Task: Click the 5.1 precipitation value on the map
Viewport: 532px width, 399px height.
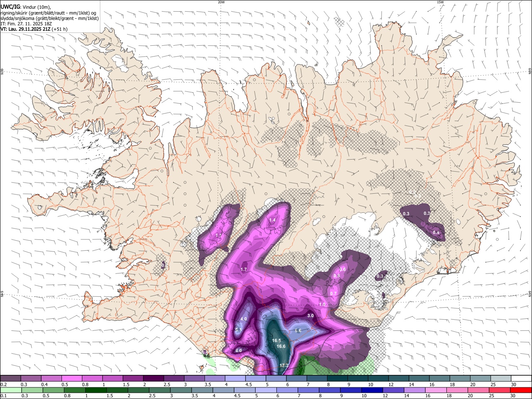Action: pos(239,330)
